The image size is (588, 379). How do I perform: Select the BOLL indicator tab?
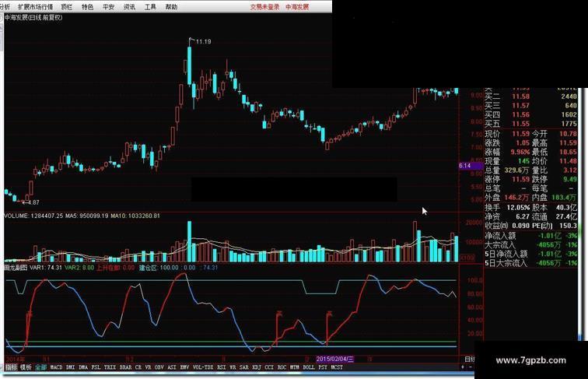(x=309, y=367)
